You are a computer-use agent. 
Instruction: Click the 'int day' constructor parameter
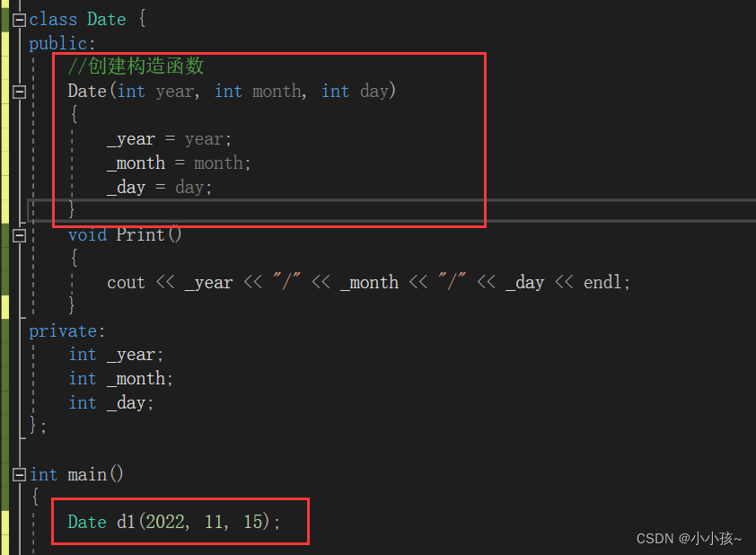tap(355, 91)
